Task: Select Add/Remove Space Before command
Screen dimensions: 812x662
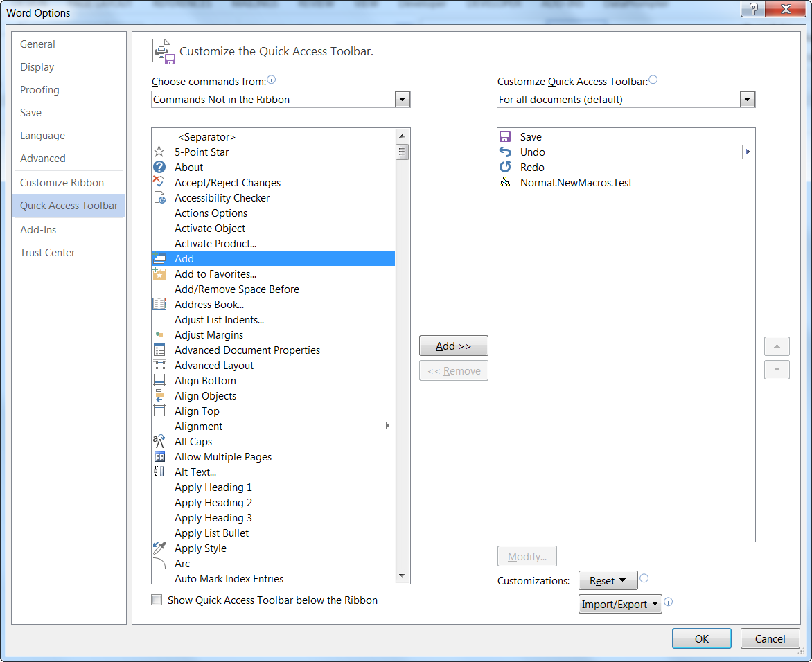Action: pos(274,289)
